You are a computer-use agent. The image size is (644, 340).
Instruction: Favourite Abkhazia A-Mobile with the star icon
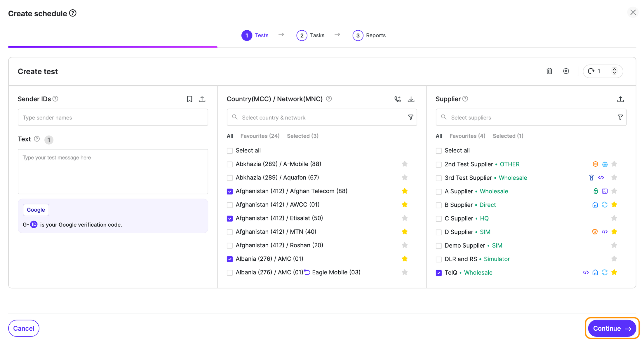coord(404,164)
